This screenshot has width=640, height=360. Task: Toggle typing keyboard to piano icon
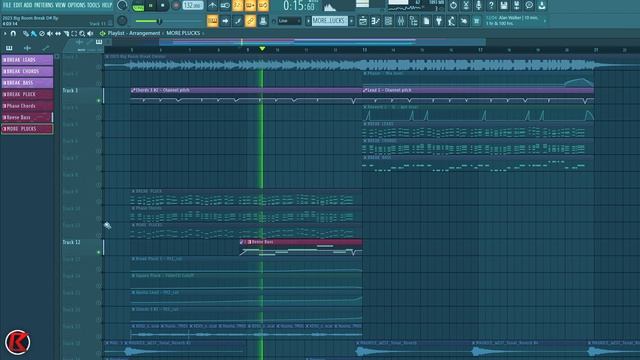(x=212, y=20)
